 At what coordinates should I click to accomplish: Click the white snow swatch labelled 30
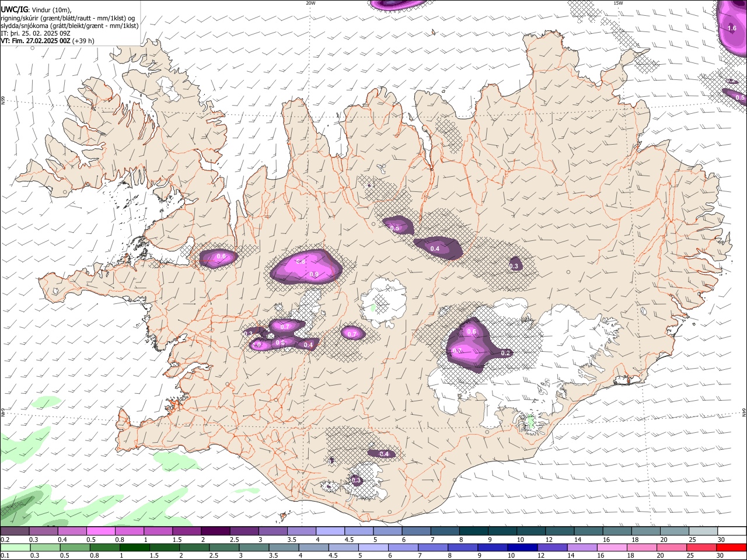tap(732, 531)
